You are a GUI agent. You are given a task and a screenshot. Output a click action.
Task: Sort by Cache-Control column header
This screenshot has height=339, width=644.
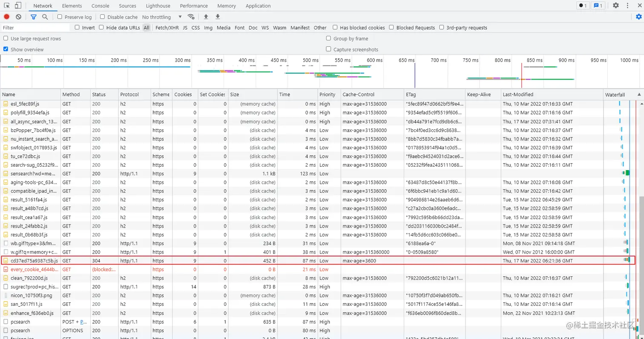372,94
